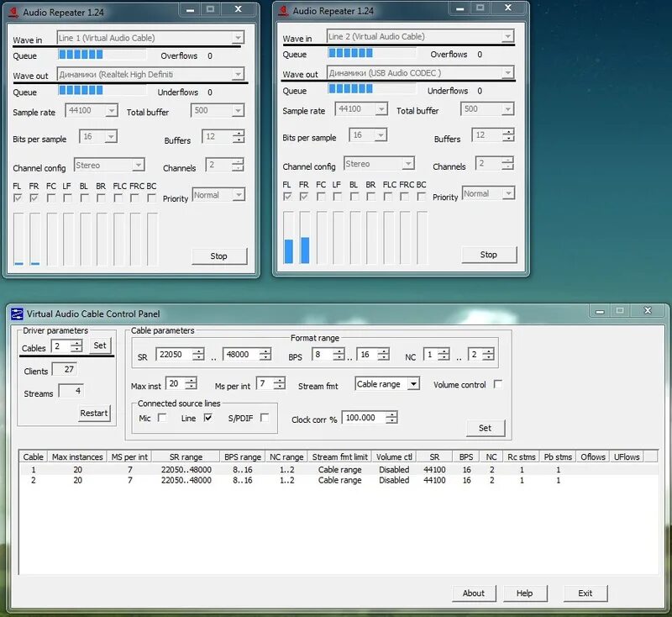This screenshot has width=672, height=617.
Task: Toggle FL channel checkbox in Line 1 repeater
Action: (x=18, y=198)
